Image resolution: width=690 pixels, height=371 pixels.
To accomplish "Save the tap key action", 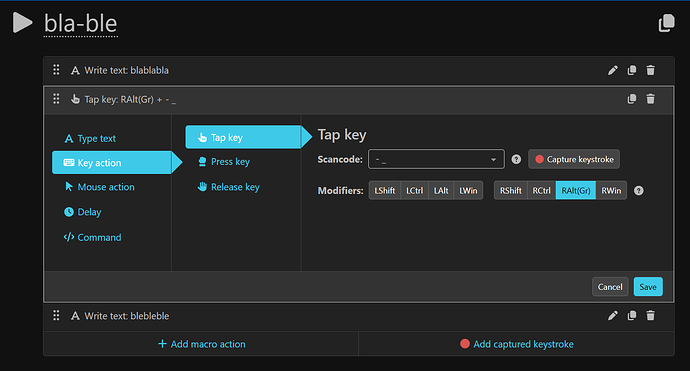I will [x=648, y=287].
